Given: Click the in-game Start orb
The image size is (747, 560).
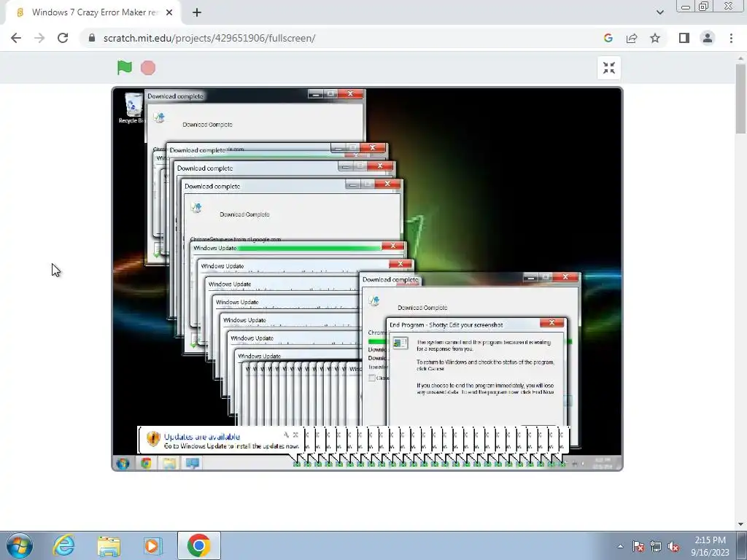Looking at the screenshot, I should (x=123, y=463).
